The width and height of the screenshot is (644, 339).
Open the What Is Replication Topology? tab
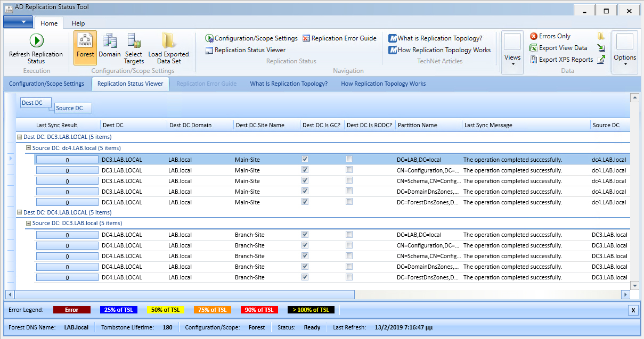coord(289,84)
